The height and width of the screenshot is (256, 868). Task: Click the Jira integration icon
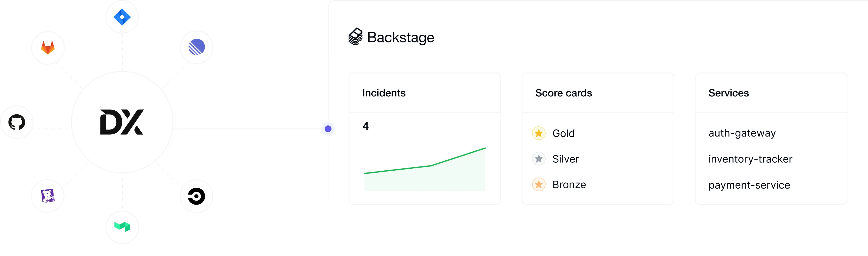pos(122,17)
